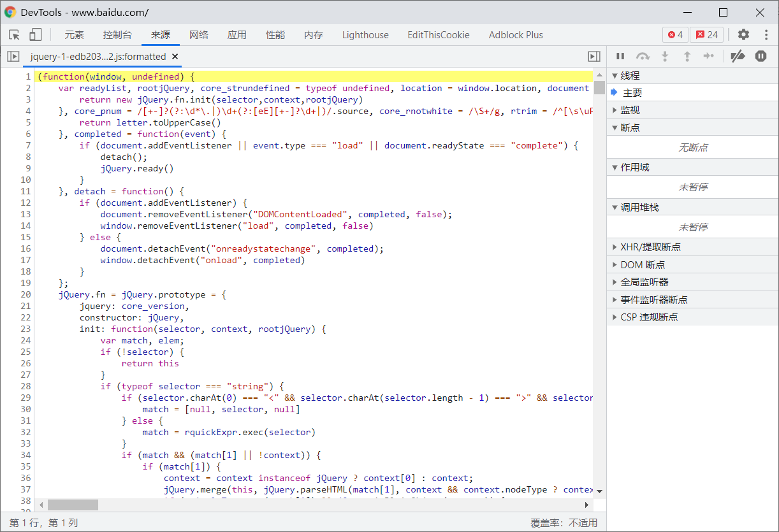
Task: Click the editor scroll left arrow
Action: [x=40, y=505]
